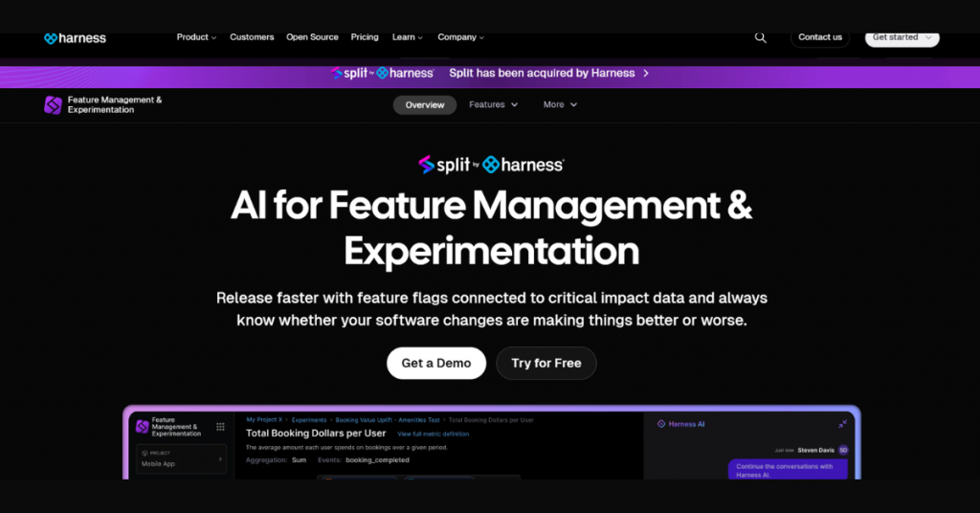The image size is (980, 513).
Task: Click View full metric definition link
Action: click(434, 434)
